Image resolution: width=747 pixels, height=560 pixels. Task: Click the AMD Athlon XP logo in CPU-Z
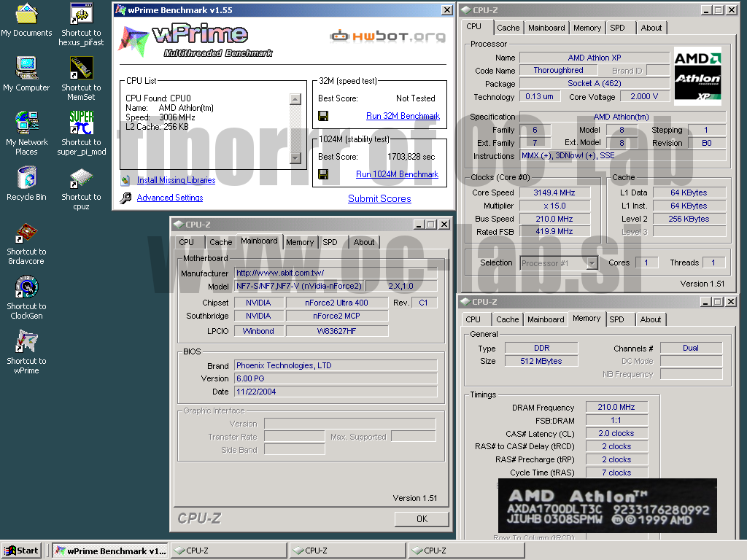pos(697,77)
